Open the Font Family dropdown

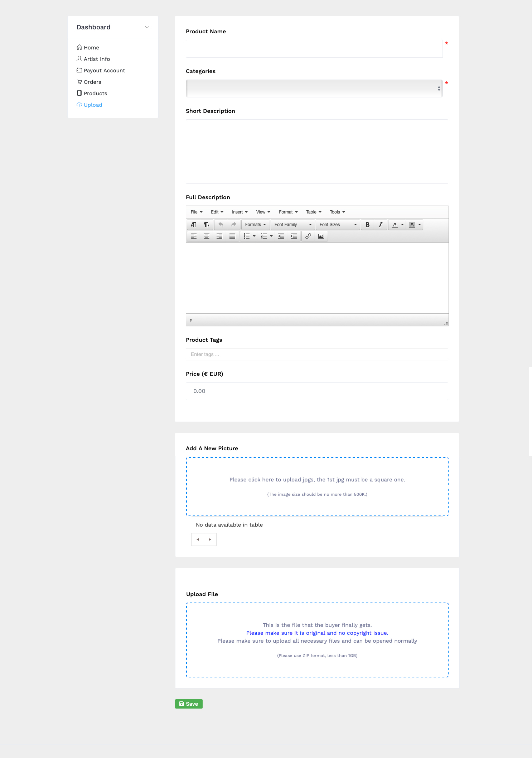click(x=293, y=225)
